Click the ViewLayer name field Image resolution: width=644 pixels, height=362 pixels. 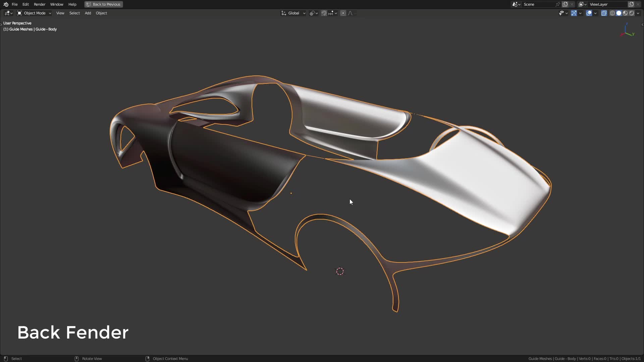pyautogui.click(x=608, y=4)
